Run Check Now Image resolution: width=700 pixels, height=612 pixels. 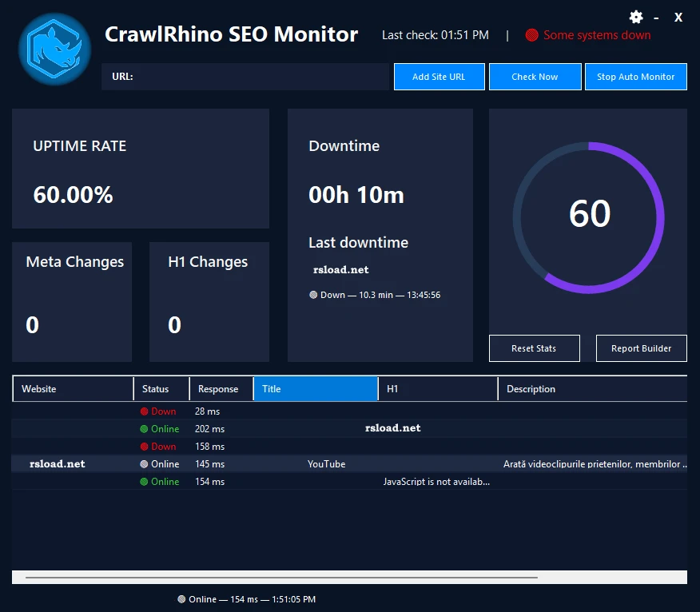click(535, 77)
